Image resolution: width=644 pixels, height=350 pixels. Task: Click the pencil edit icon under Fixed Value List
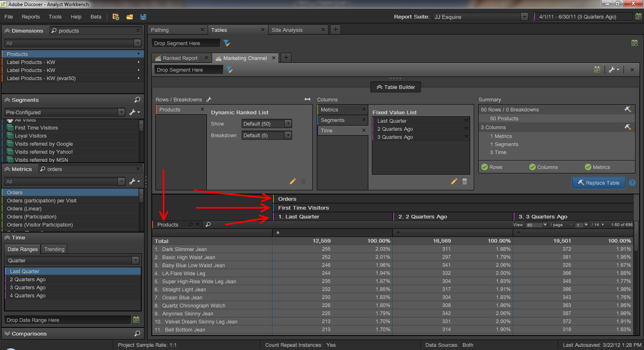[454, 181]
